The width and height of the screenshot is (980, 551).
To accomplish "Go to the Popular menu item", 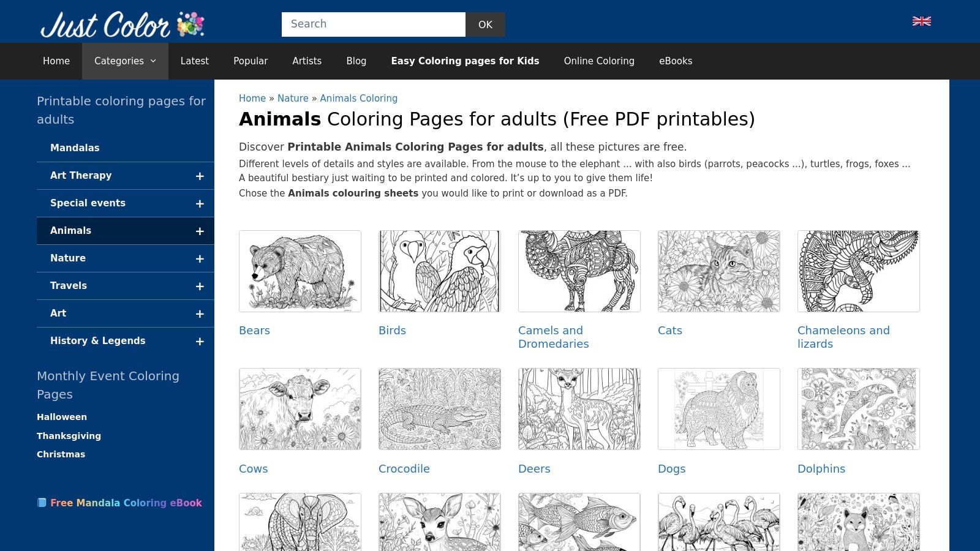I will coord(251,61).
